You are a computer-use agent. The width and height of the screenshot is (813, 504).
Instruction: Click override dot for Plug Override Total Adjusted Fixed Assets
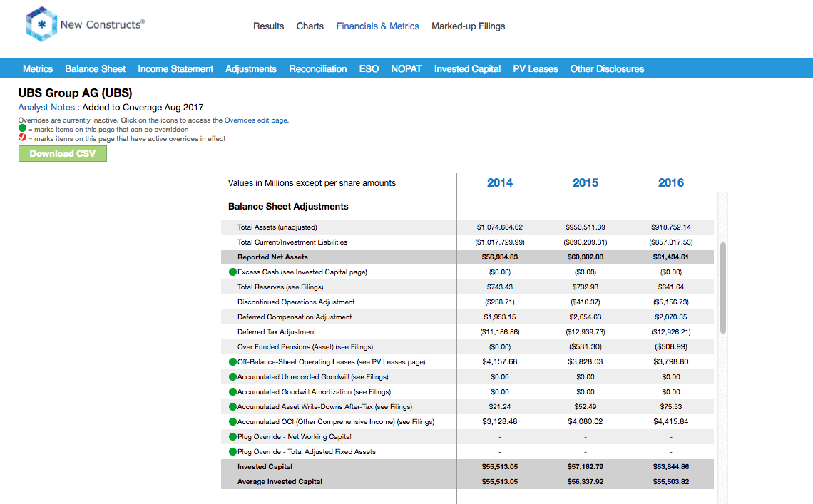[x=232, y=452]
